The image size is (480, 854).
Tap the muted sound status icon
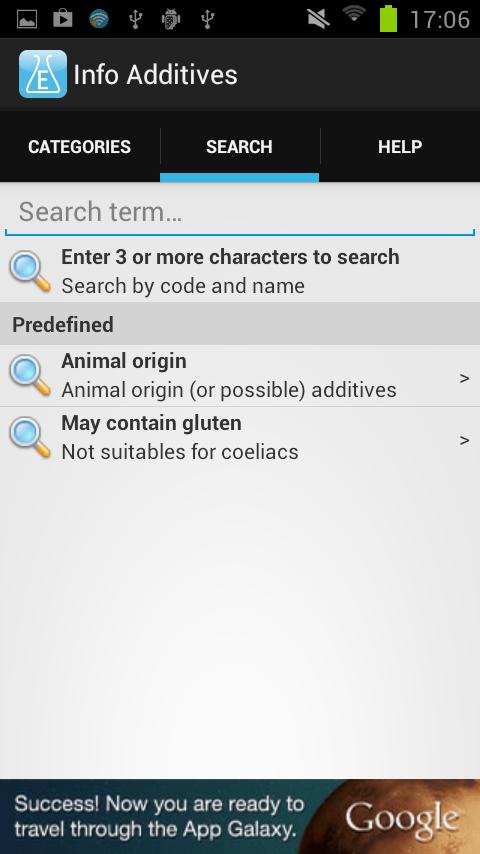(318, 19)
